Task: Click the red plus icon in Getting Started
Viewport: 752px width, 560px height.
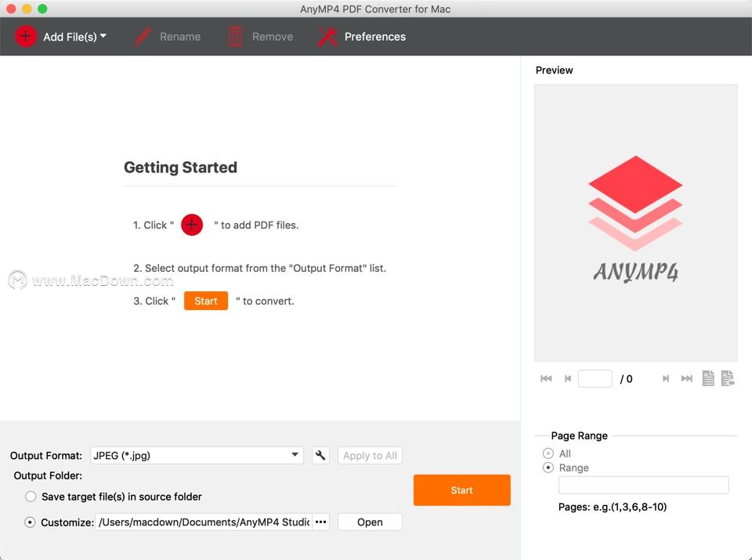Action: (x=192, y=224)
